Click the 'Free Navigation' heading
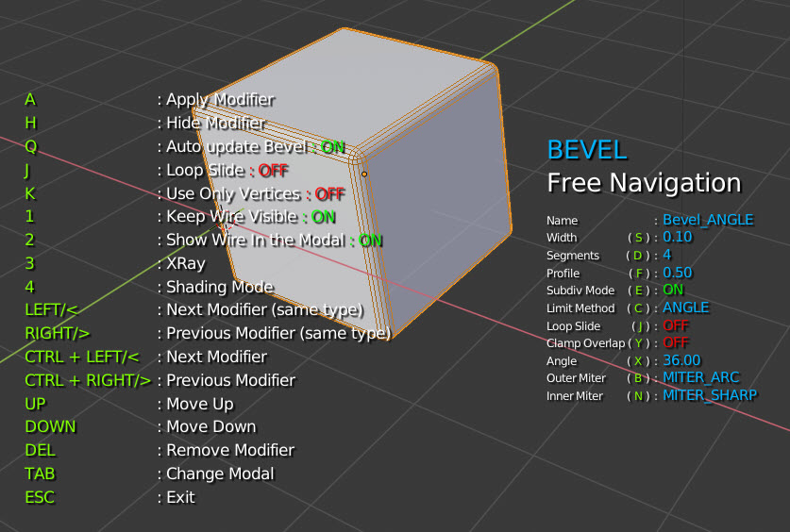Image resolution: width=790 pixels, height=532 pixels. coord(645,183)
